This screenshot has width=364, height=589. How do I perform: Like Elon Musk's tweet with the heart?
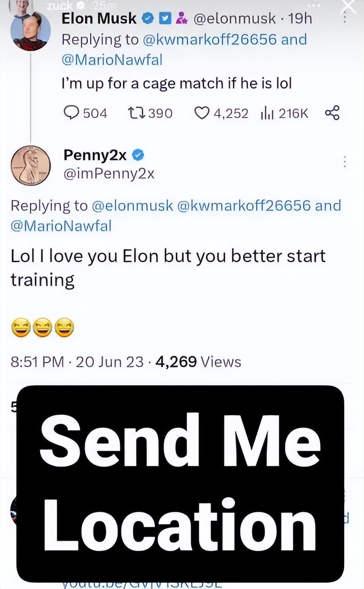click(201, 113)
